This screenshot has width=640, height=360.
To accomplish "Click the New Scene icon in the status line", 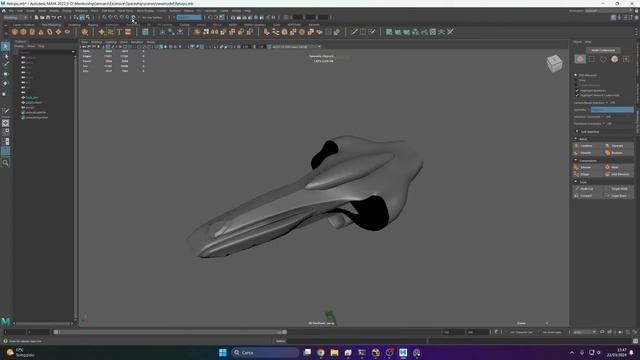I will coord(36,18).
